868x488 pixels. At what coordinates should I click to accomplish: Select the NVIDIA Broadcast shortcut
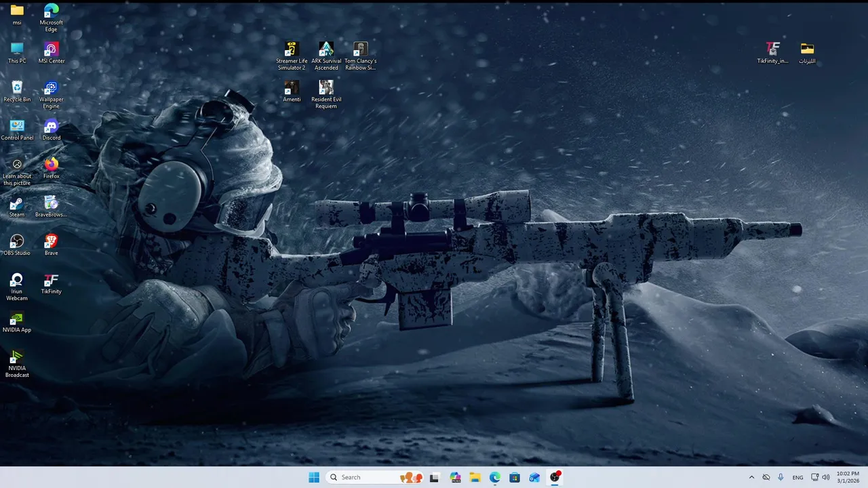point(17,364)
